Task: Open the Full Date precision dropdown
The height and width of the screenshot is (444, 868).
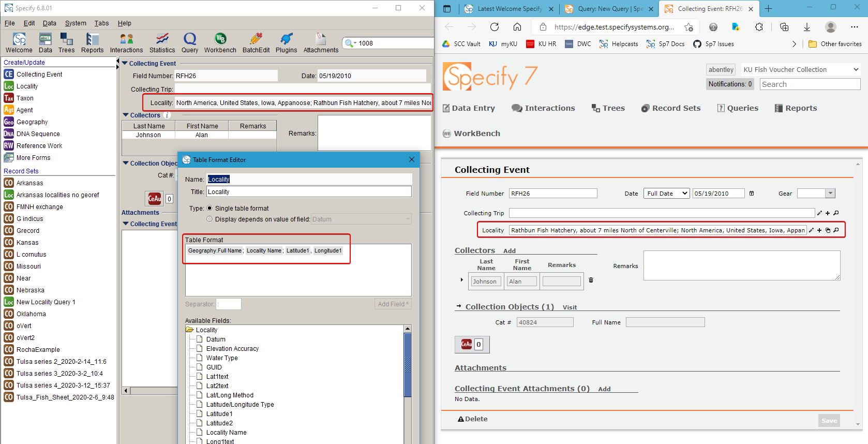Action: [x=666, y=194]
